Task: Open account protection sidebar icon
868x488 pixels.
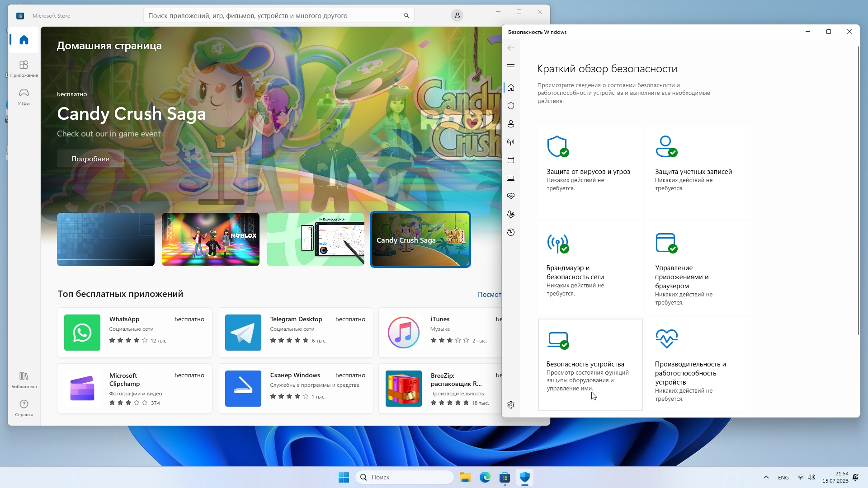Action: 511,124
